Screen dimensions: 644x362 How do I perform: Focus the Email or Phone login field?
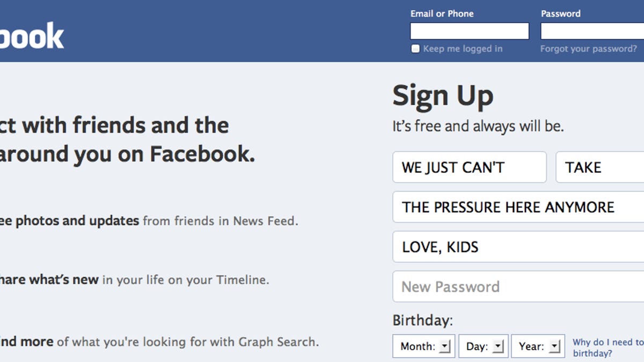click(x=470, y=31)
